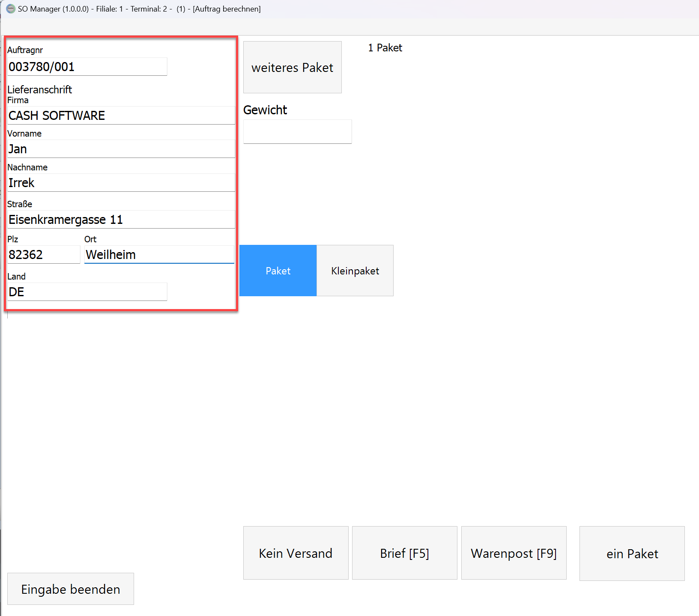Select the Paket shipping type
Screen dimensions: 699x616
pos(278,271)
